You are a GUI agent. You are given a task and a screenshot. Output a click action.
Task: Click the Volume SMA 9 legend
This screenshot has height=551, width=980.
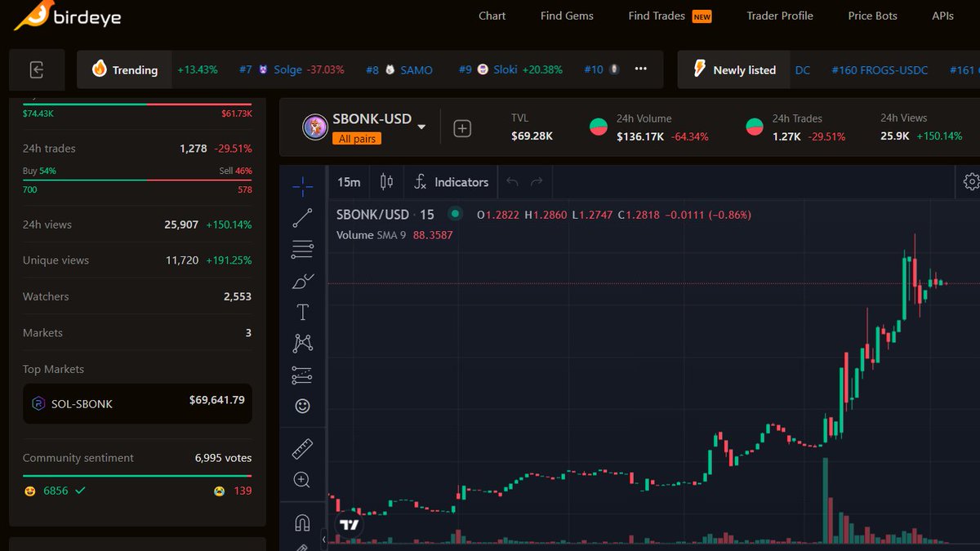(x=394, y=235)
